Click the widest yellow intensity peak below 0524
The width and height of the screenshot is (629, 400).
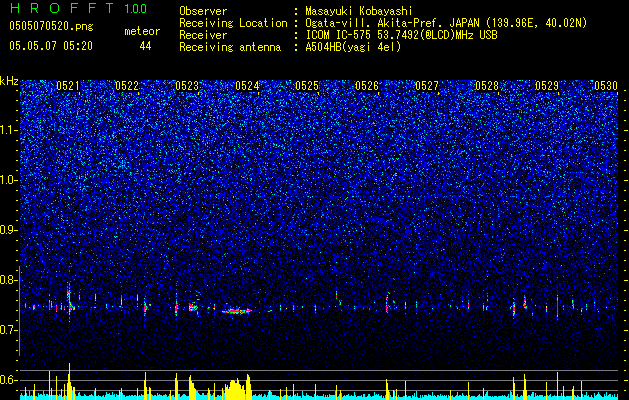click(x=237, y=388)
